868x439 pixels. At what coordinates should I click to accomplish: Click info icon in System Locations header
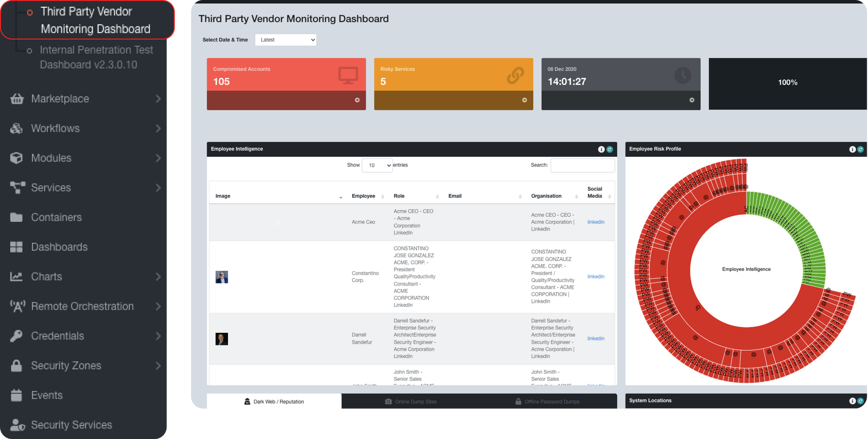[852, 401]
